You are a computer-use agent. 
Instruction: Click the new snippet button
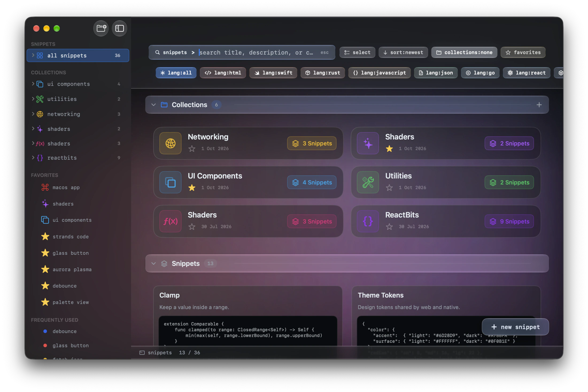coord(515,327)
